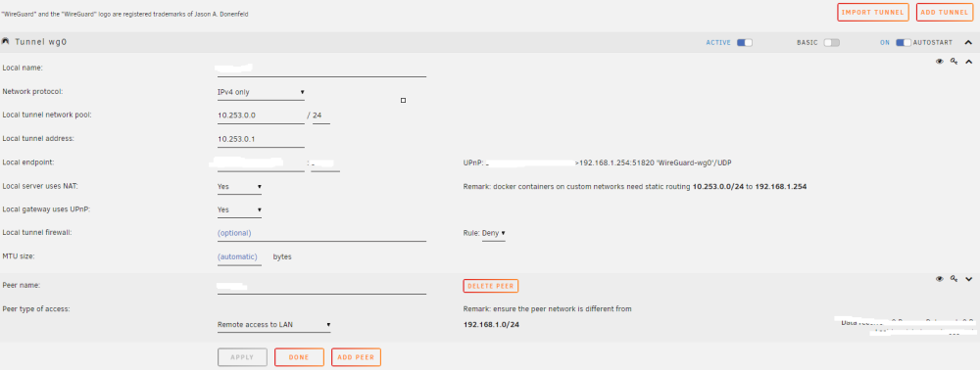Click the 192.168.1.0/24 peer network text
The image size is (980, 370).
(491, 325)
